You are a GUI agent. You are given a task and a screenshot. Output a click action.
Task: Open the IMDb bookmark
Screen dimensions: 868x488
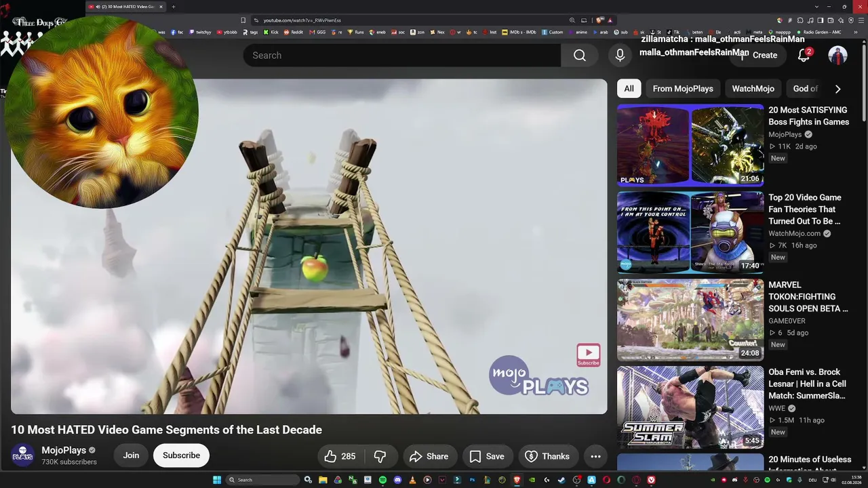tap(519, 32)
